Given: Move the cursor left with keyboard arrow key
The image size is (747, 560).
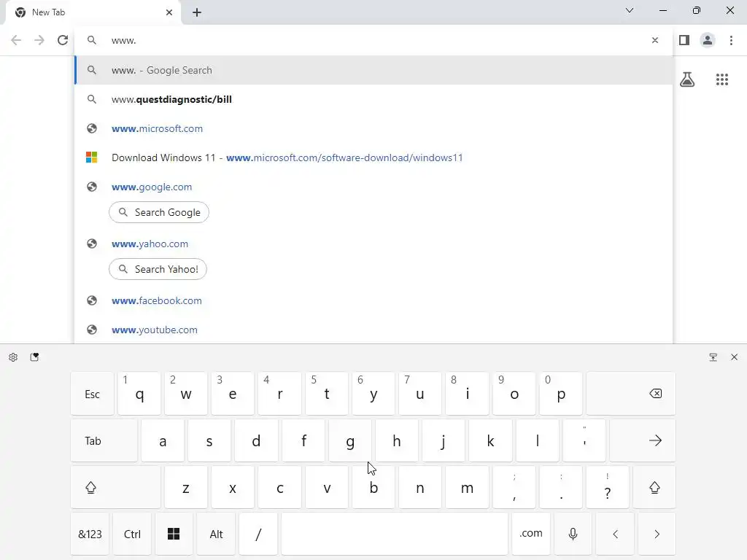Looking at the screenshot, I should 615,534.
